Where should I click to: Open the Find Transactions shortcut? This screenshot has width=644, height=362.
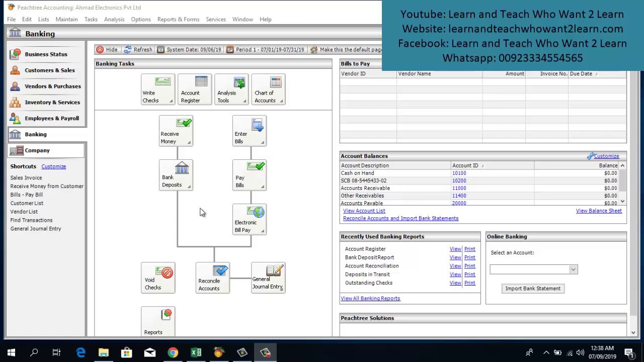tap(31, 220)
